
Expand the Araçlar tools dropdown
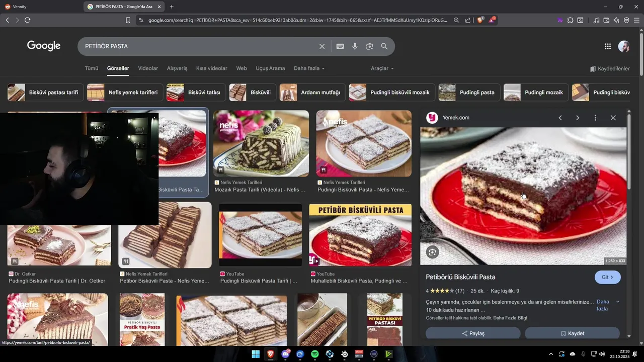tap(382, 68)
